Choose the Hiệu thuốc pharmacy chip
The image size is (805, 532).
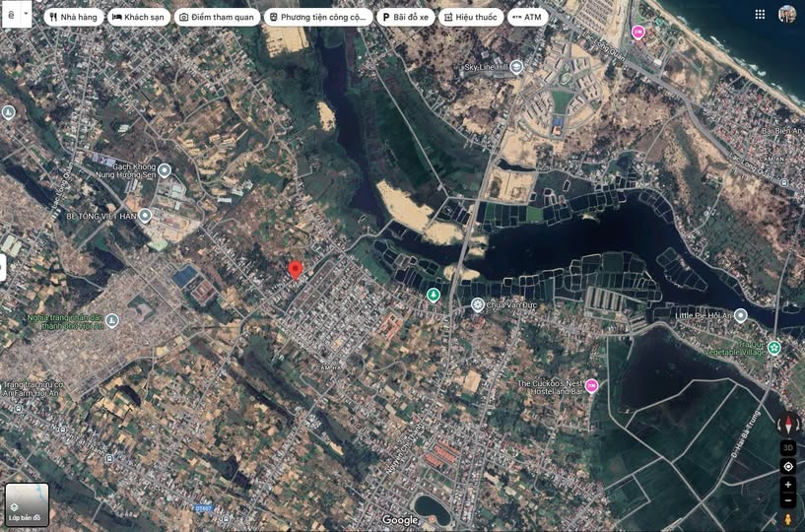(x=470, y=17)
